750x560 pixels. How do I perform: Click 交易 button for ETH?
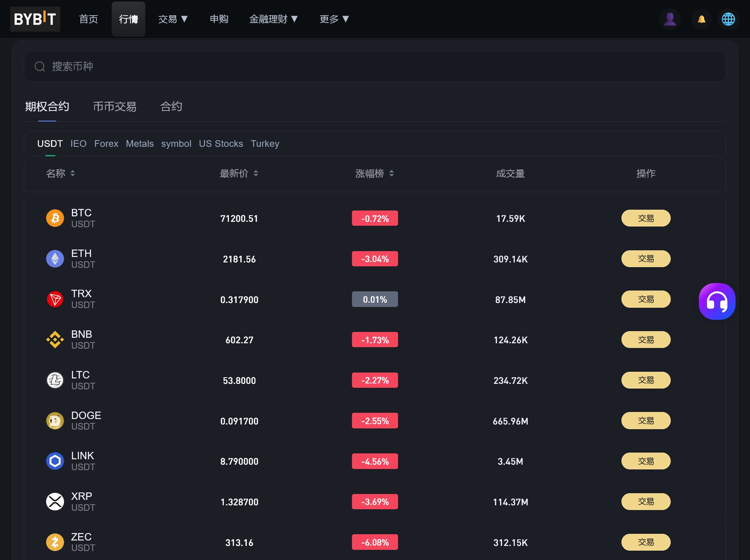(x=646, y=259)
